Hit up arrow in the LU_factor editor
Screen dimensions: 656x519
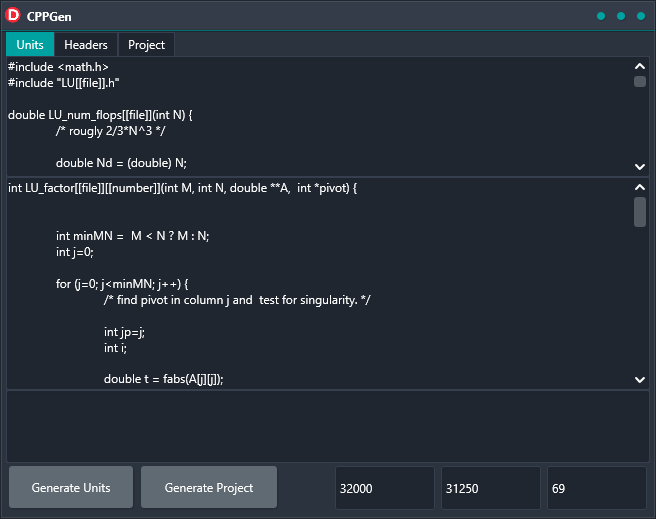pyautogui.click(x=640, y=187)
